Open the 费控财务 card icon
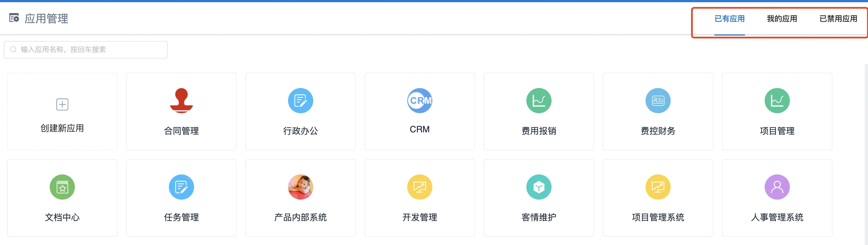868x245 pixels. 658,101
